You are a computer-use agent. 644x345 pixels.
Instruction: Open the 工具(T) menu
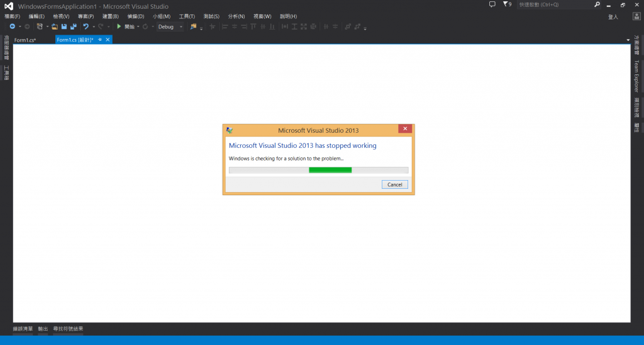187,16
